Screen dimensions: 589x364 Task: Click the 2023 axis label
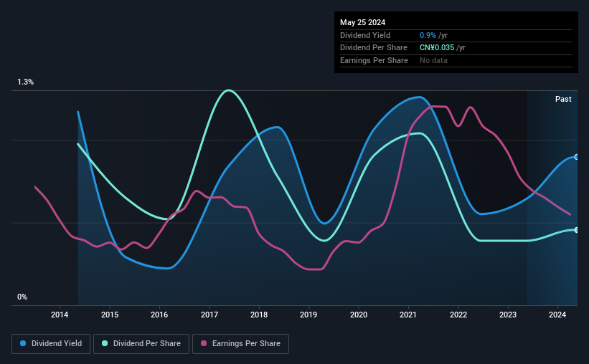508,315
